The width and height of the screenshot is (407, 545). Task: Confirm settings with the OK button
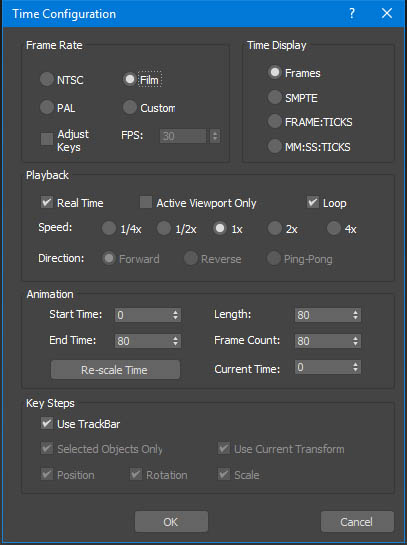click(171, 521)
